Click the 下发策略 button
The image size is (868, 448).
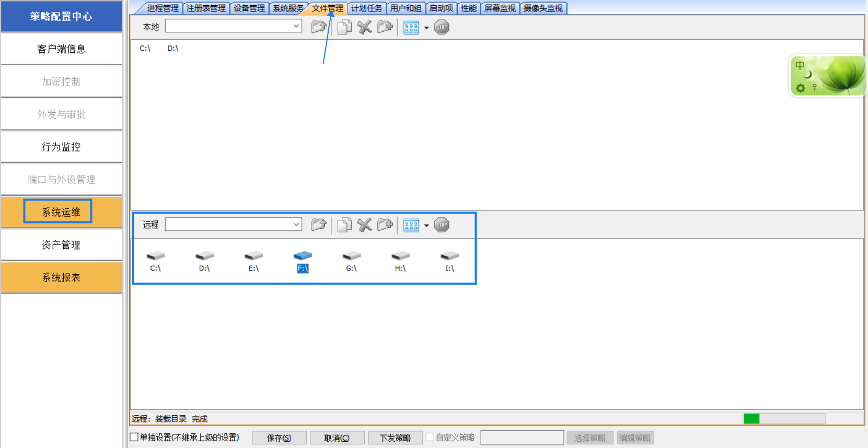point(395,438)
